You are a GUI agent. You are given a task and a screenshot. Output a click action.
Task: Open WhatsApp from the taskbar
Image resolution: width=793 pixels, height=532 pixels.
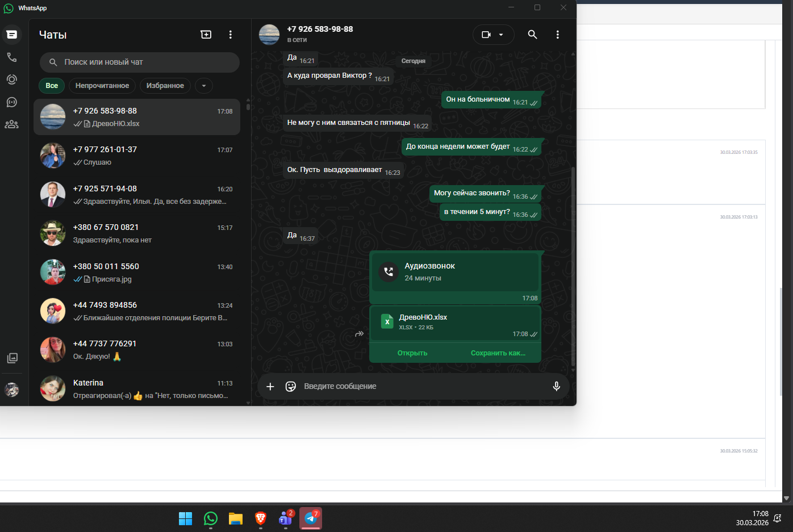coord(211,518)
